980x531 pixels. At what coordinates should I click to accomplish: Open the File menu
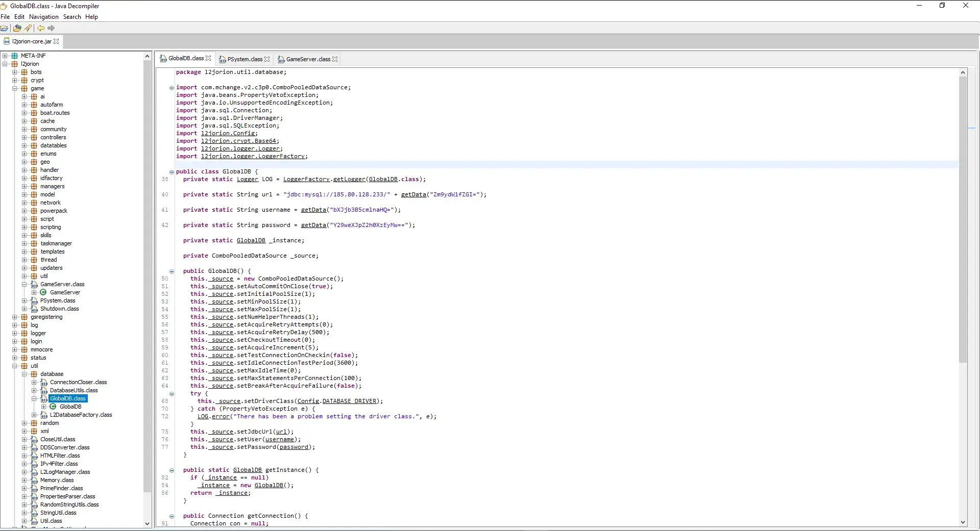tap(5, 17)
